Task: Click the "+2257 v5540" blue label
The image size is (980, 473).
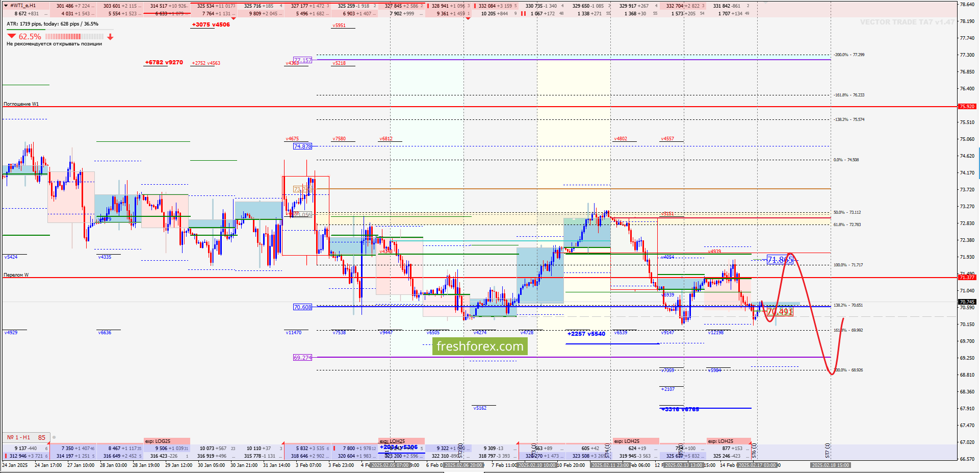Action: 586,334
